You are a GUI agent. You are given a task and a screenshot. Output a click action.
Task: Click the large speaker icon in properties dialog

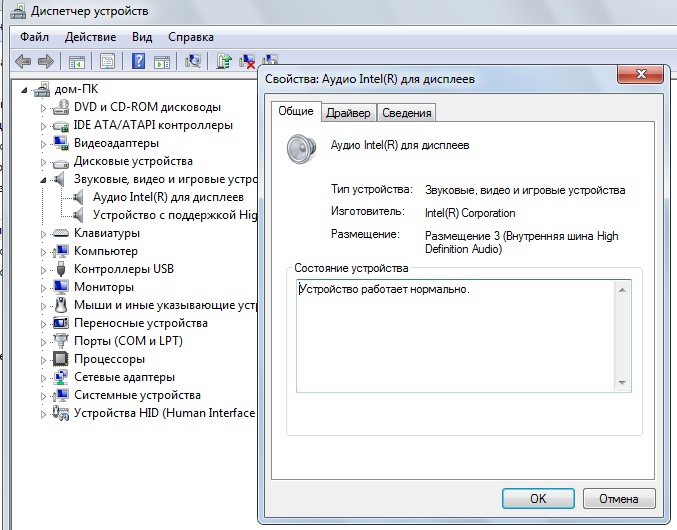[x=301, y=149]
